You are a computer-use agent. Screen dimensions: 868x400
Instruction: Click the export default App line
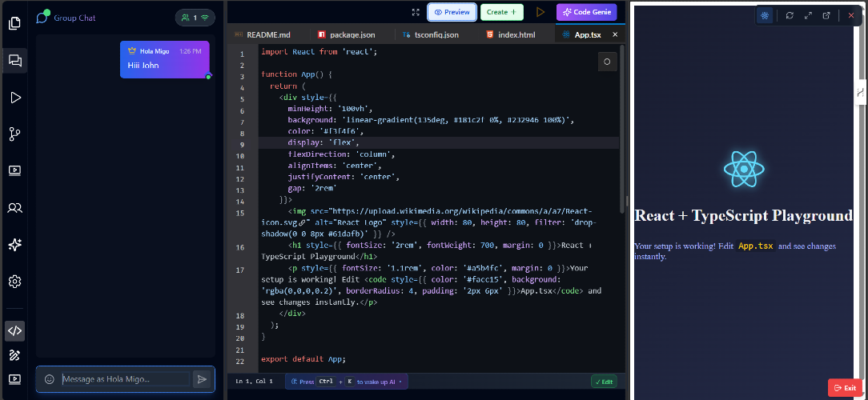pos(303,359)
